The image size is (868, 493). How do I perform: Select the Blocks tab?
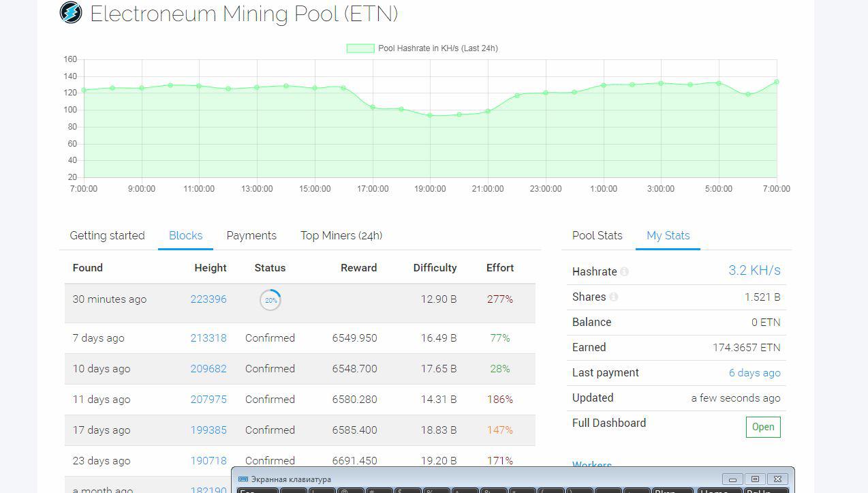click(x=185, y=235)
